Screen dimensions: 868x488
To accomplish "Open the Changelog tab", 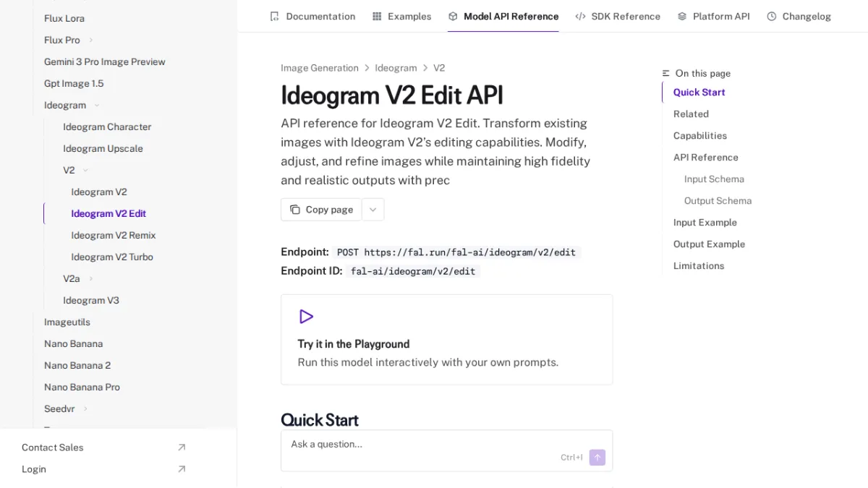I will coord(799,16).
